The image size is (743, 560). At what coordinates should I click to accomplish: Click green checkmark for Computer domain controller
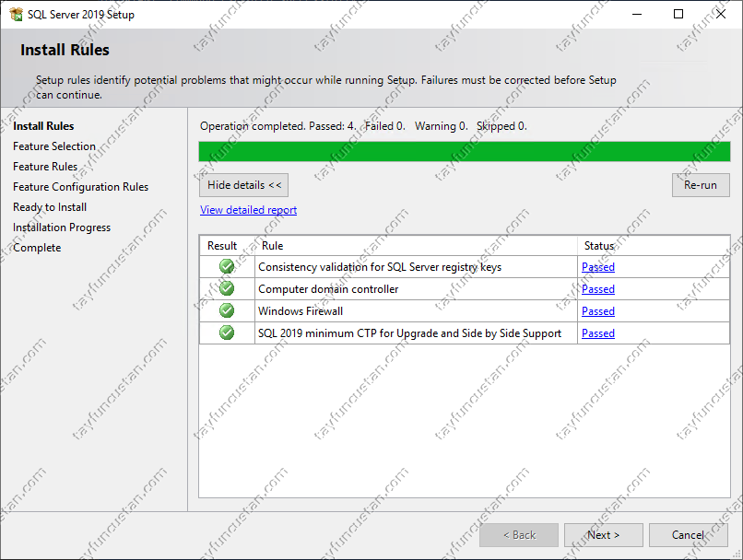click(x=227, y=289)
